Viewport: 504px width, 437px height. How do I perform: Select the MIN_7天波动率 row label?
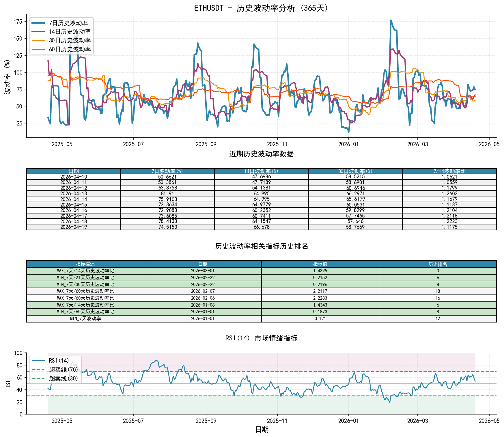click(85, 319)
